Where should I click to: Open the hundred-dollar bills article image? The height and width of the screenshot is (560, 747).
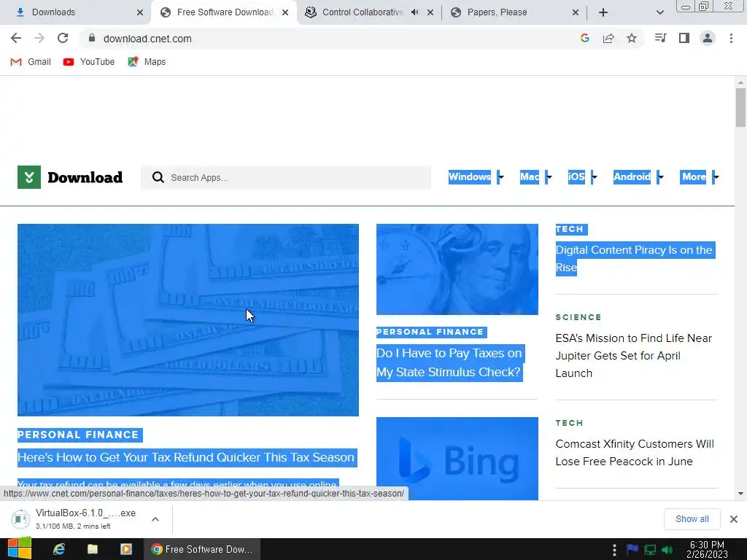tap(187, 320)
